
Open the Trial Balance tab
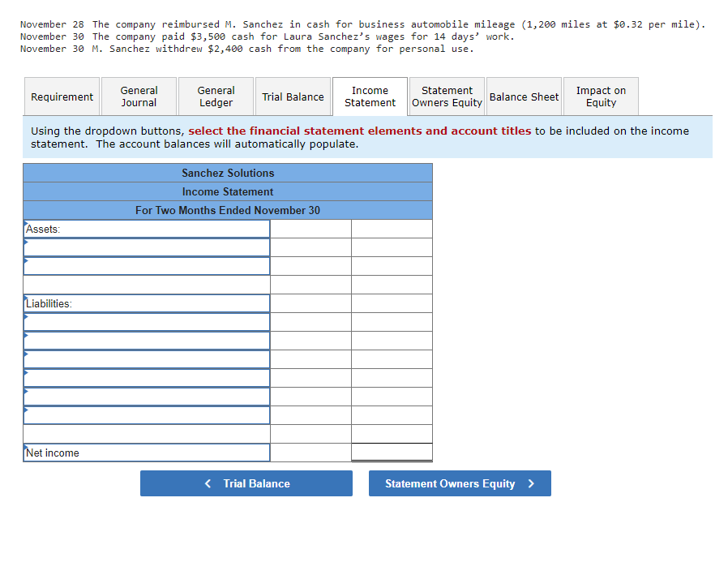pyautogui.click(x=293, y=97)
